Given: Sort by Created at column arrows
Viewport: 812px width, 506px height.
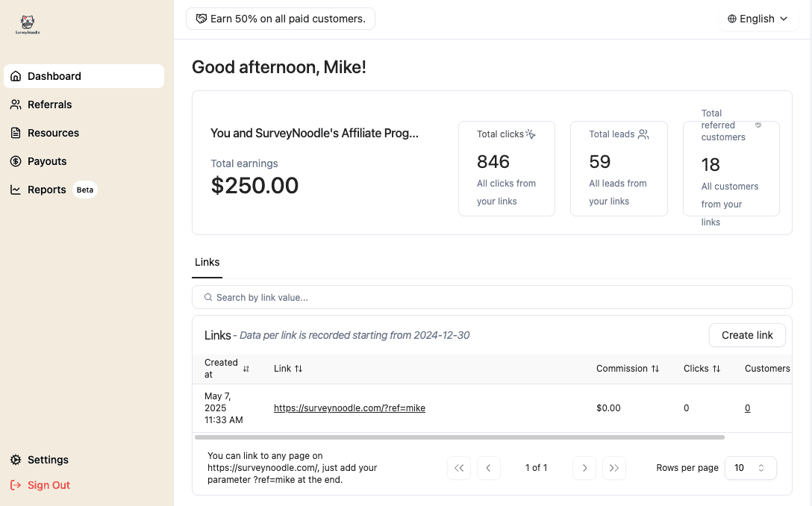Looking at the screenshot, I should coord(246,369).
